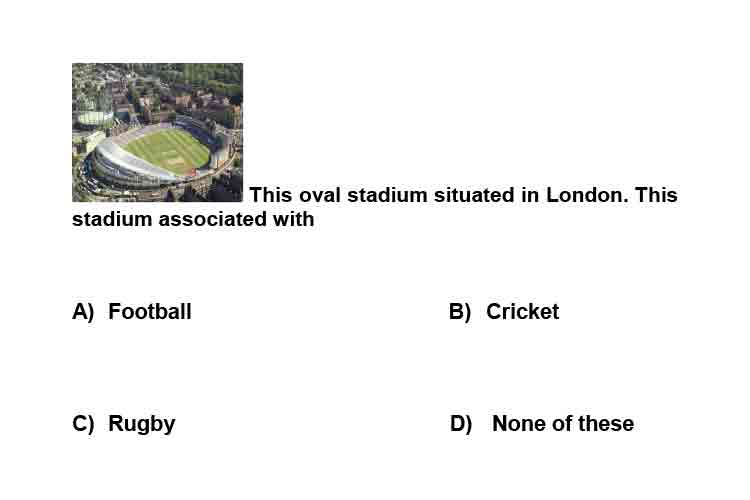Select answer option B Cricket

tap(504, 311)
